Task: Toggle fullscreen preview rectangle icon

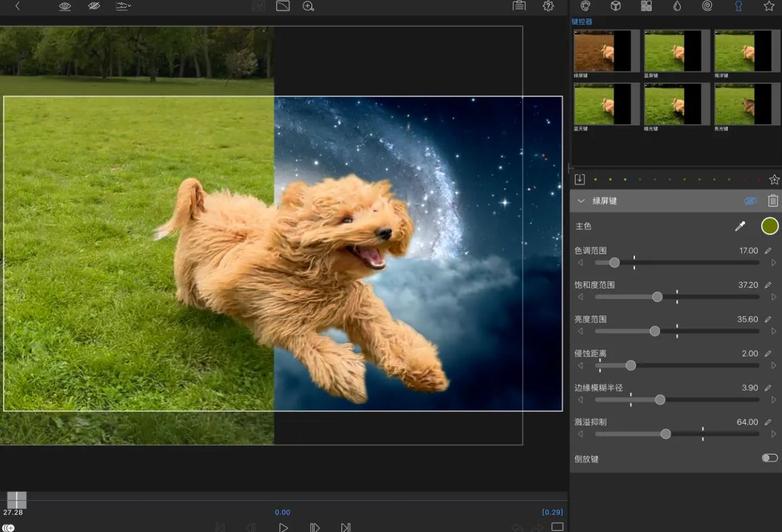Action: pyautogui.click(x=557, y=527)
